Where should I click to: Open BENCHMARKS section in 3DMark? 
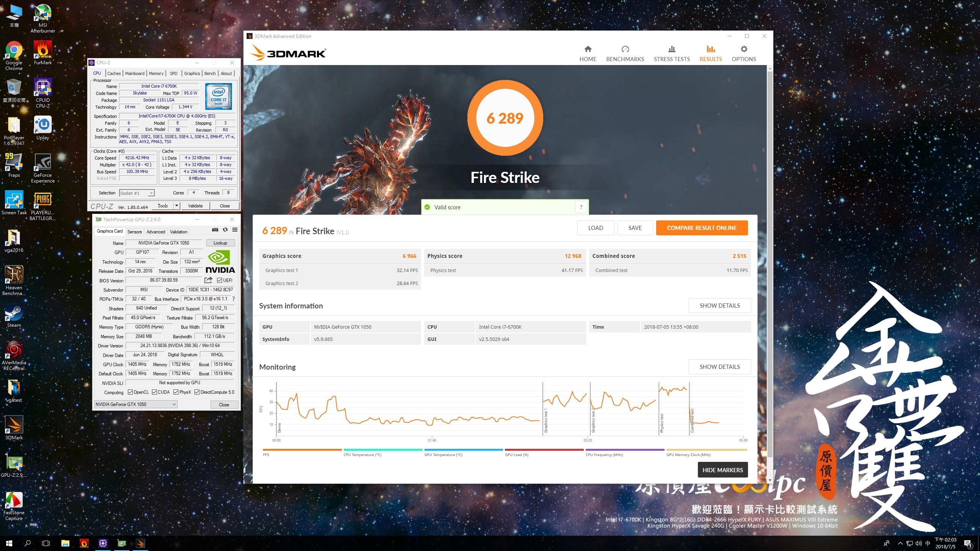(x=625, y=54)
